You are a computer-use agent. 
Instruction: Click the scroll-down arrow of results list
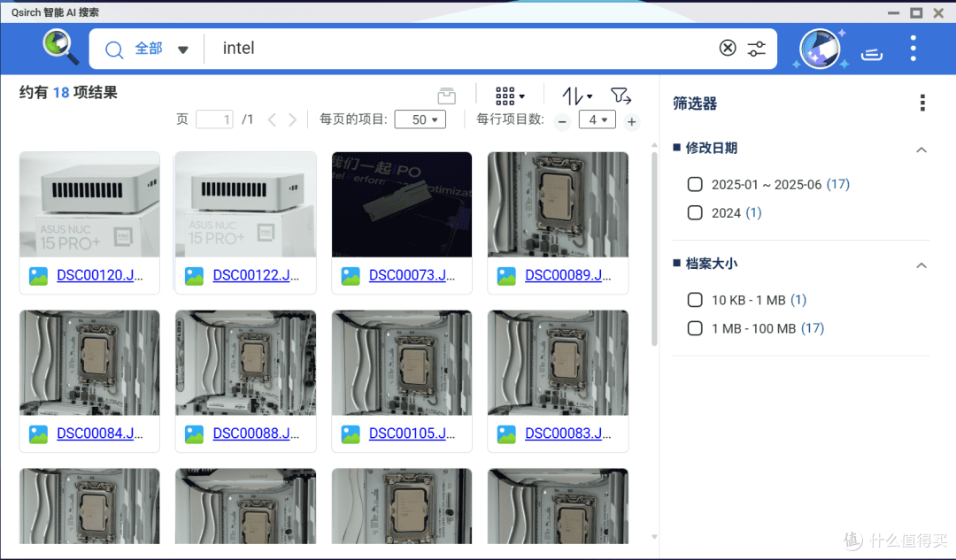click(x=654, y=537)
